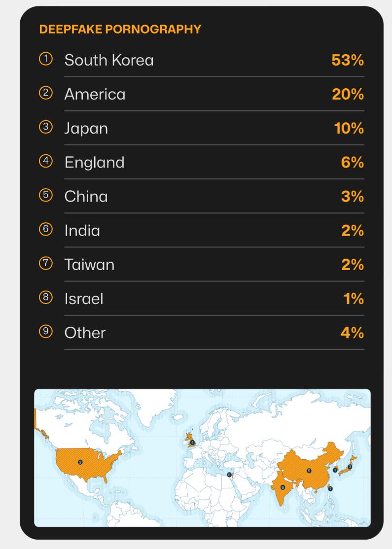The width and height of the screenshot is (392, 549).
Task: Click the number 9 circle beside Other
Action: tap(45, 332)
